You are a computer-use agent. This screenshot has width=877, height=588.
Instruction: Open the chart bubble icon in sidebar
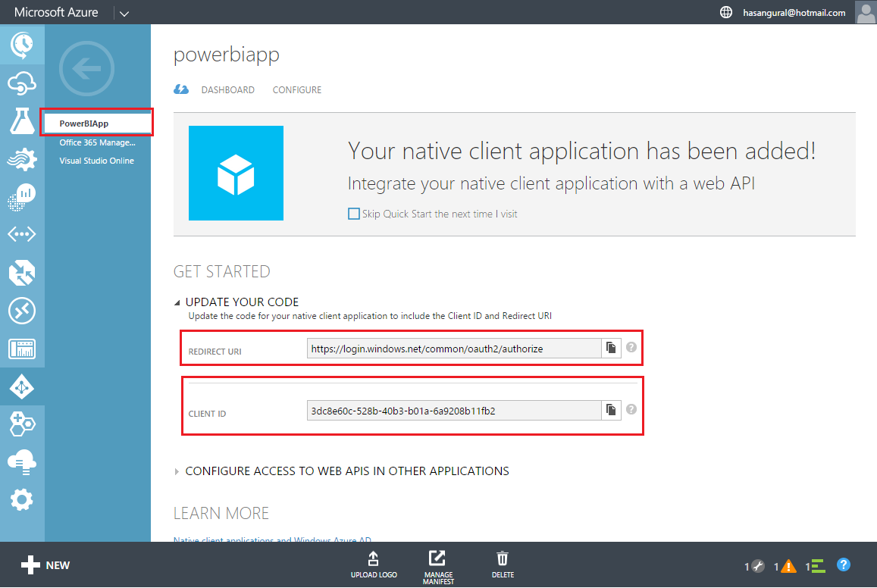(x=22, y=197)
